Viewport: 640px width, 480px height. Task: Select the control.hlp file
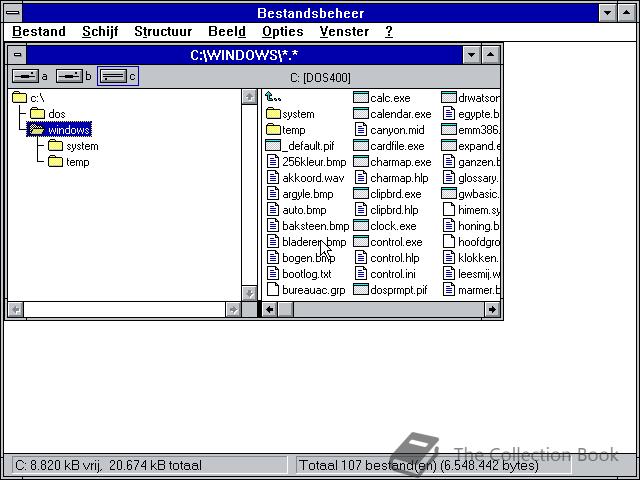tap(387, 258)
